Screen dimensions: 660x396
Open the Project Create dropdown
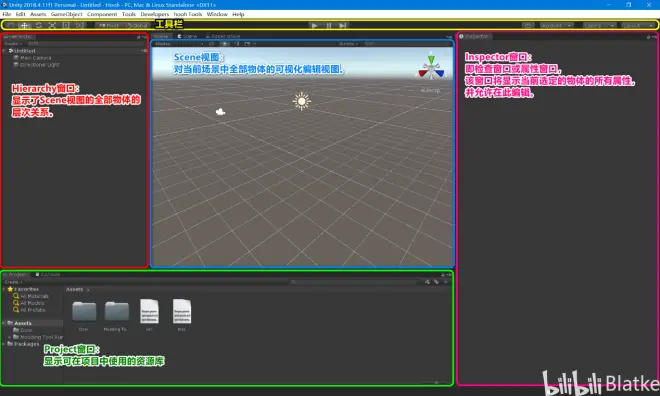13,282
